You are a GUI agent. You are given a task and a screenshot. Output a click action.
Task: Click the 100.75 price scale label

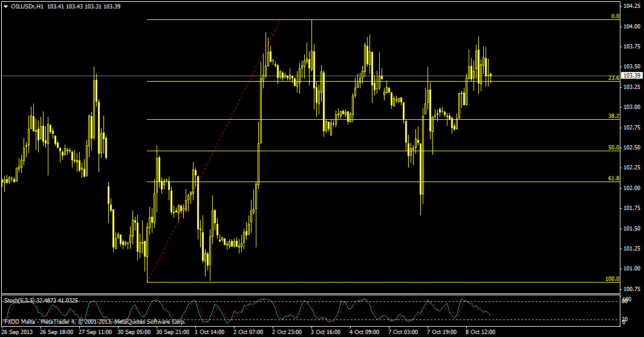click(x=632, y=289)
